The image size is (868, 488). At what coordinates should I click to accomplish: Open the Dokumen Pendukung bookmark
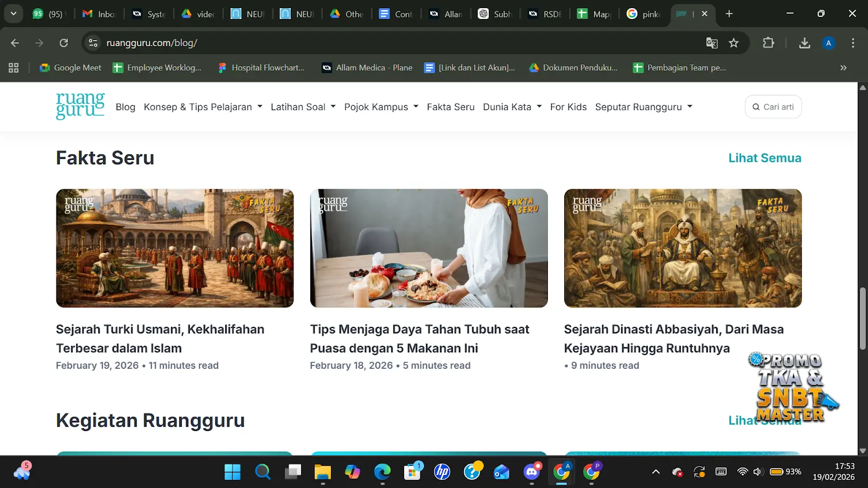click(x=573, y=68)
